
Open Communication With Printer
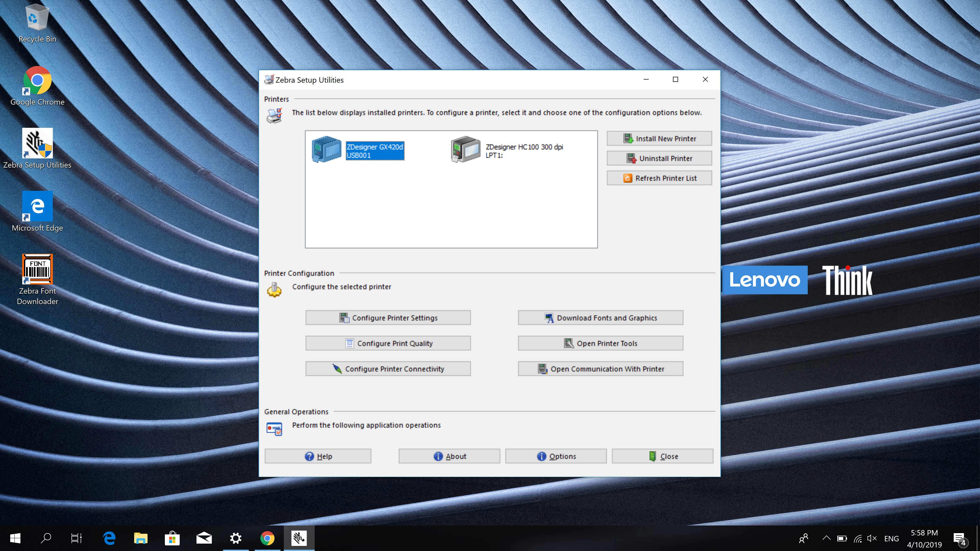point(600,368)
